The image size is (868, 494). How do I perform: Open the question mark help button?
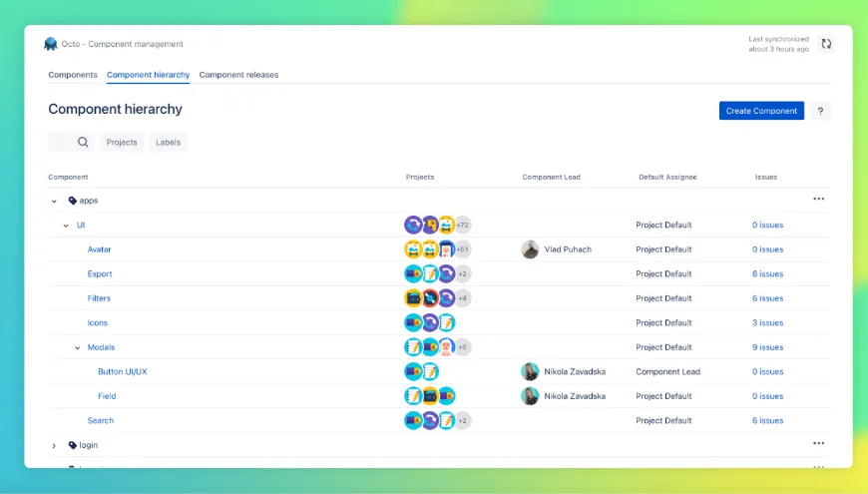[x=819, y=111]
